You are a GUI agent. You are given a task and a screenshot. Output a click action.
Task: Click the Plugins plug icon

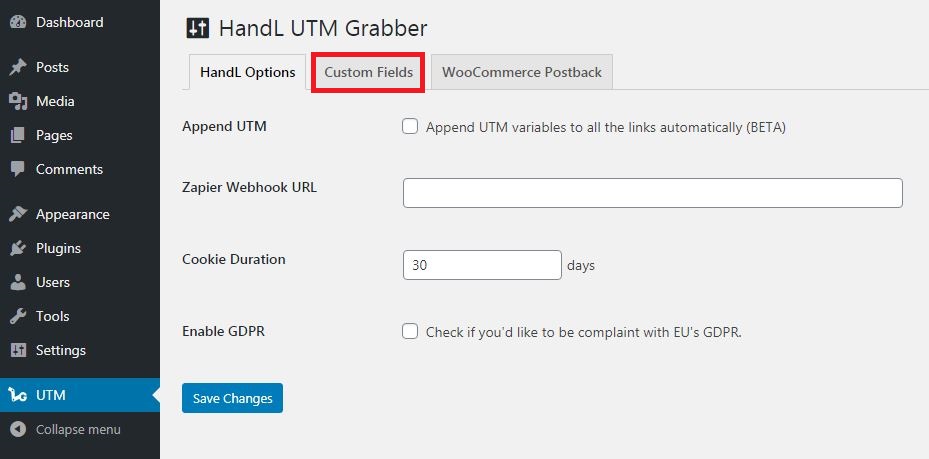coord(17,248)
